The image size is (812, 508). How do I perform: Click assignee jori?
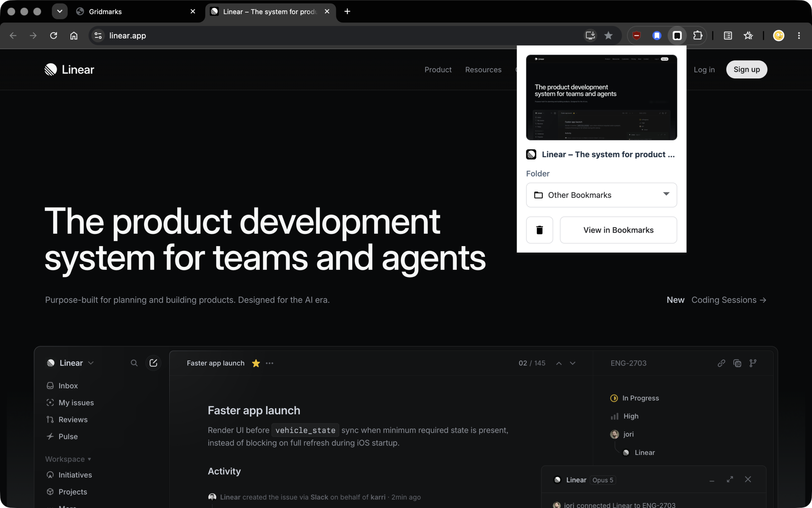tap(622, 434)
